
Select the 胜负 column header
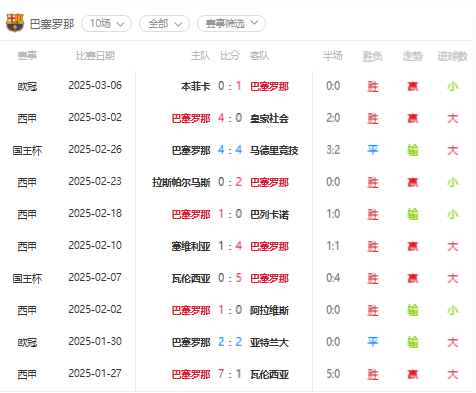tap(372, 56)
